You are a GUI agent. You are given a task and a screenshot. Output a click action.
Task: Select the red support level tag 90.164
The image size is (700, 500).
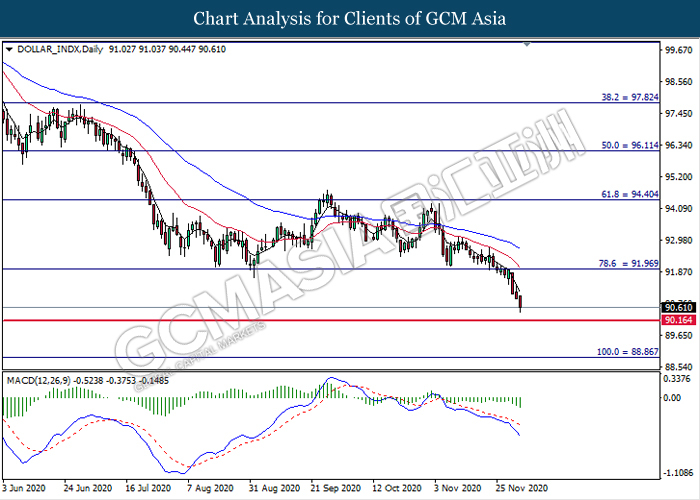[x=679, y=320]
